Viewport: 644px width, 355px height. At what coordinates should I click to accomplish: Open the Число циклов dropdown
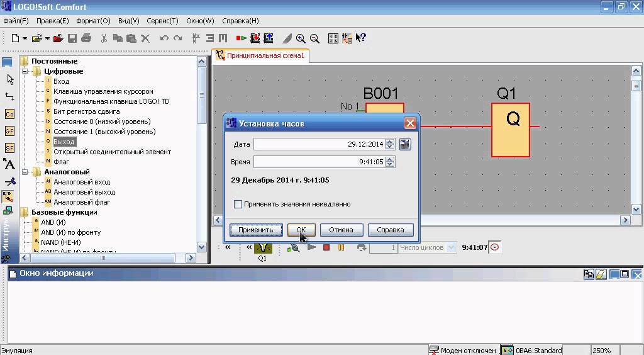pos(452,247)
